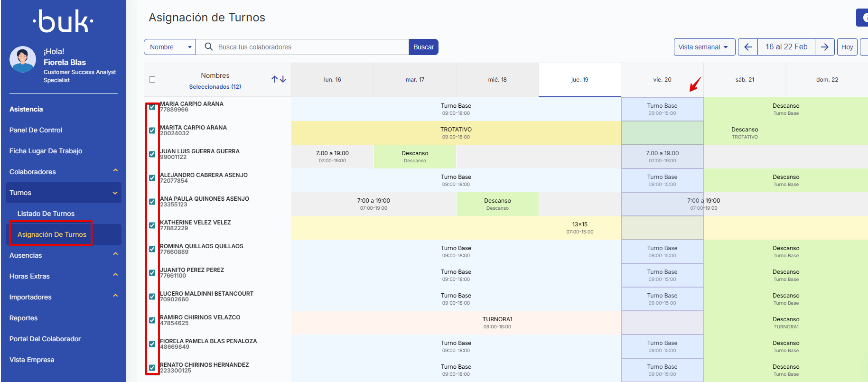
Task: Expand Horas Extras menu chevron
Action: coord(115,275)
